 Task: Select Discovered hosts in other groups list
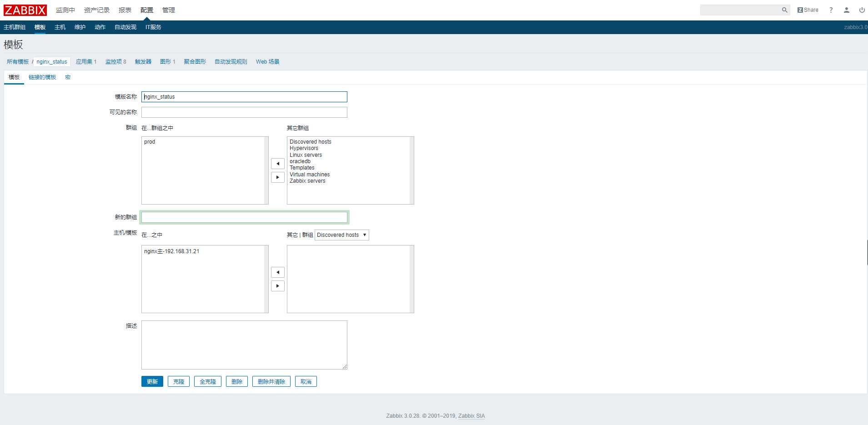pyautogui.click(x=348, y=142)
